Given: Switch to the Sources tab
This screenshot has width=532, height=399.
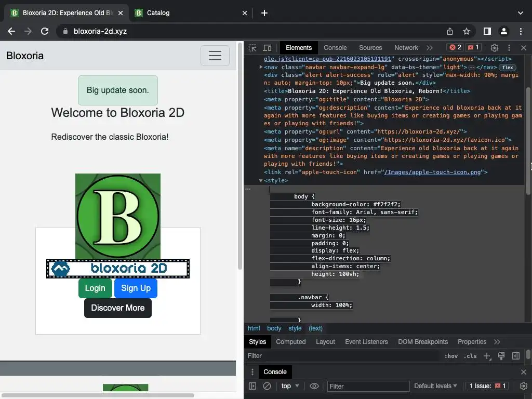Looking at the screenshot, I should pos(370,48).
